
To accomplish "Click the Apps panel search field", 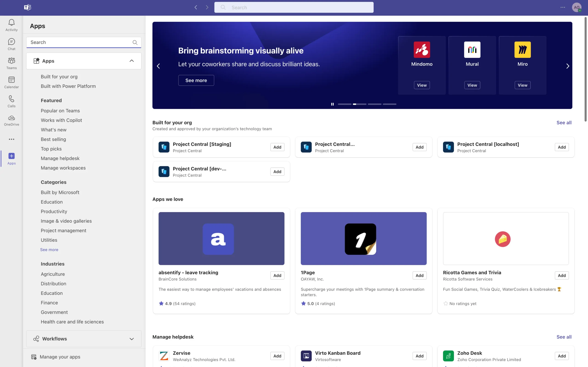I will pos(80,42).
